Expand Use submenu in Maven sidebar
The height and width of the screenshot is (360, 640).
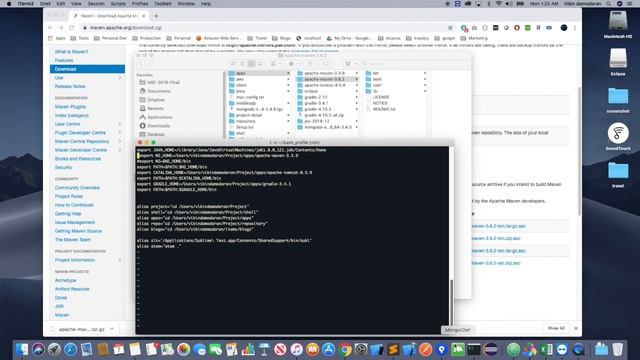click(120, 78)
